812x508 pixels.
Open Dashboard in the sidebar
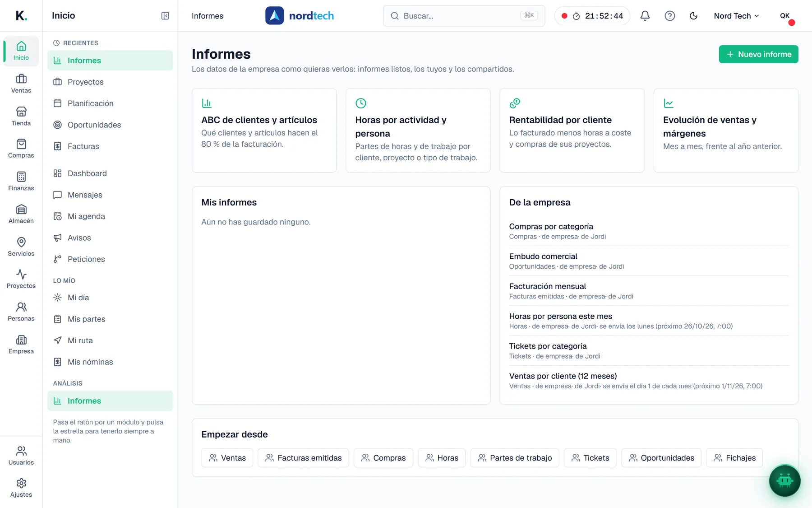(x=110, y=173)
